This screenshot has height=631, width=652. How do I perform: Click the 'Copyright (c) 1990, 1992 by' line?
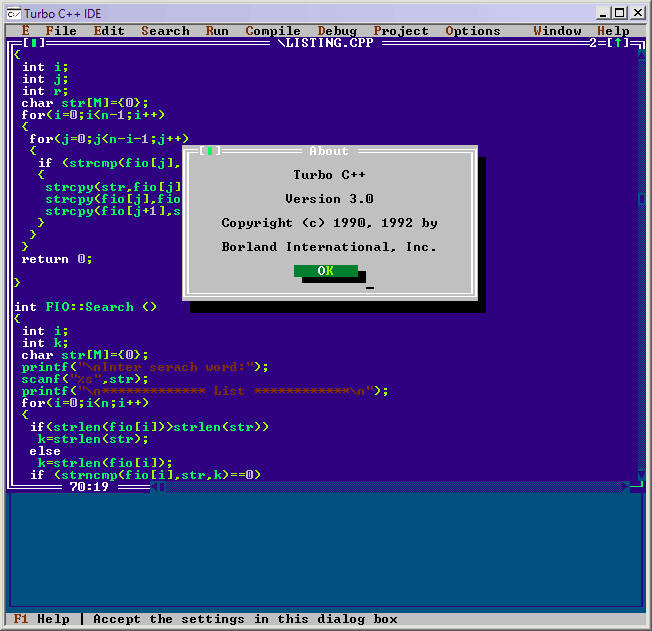[329, 223]
